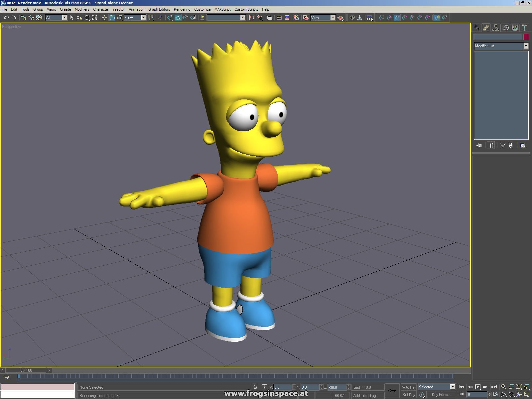532x399 pixels.
Task: Go to the start frame
Action: [462, 387]
